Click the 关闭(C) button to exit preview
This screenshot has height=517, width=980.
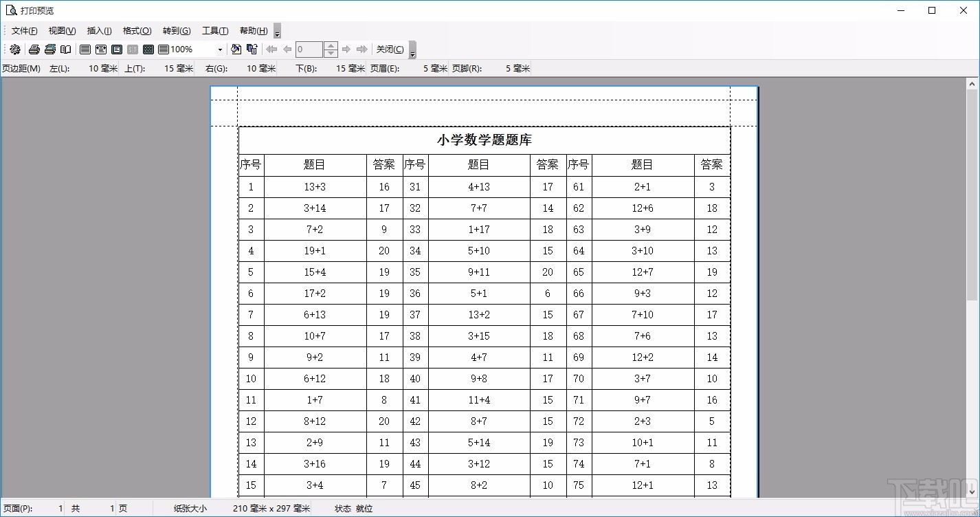point(390,49)
